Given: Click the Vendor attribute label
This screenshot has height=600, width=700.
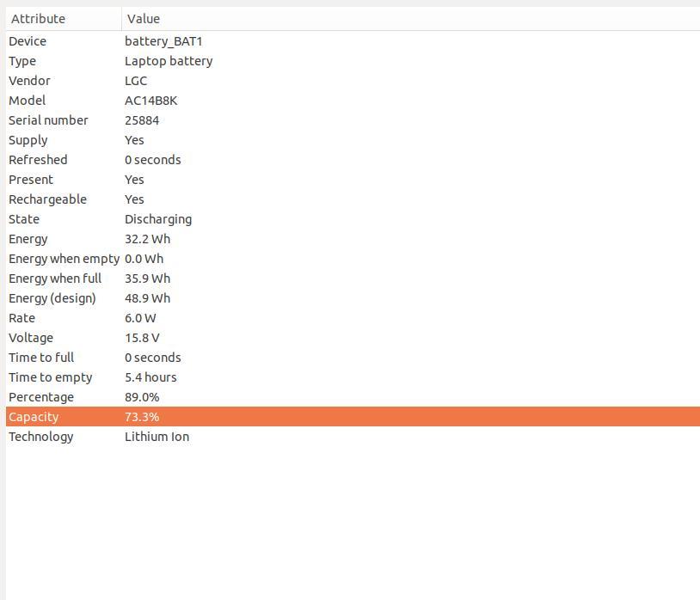Looking at the screenshot, I should 29,81.
